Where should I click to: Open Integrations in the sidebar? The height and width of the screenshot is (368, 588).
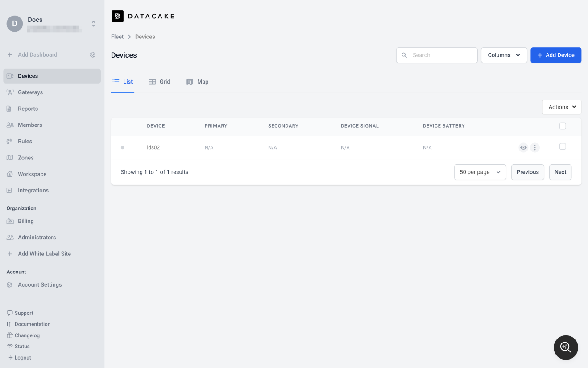pos(52,190)
